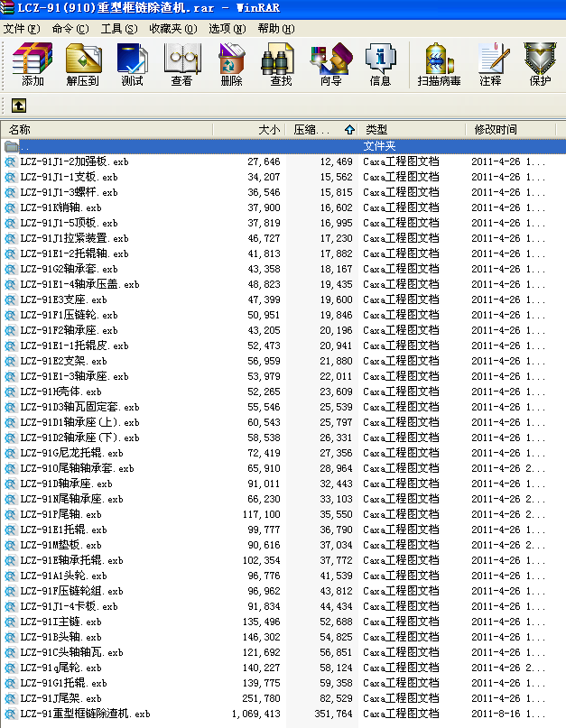Image resolution: width=566 pixels, height=728 pixels.
Task: Click the parent folder '..' icon
Action: 11,147
